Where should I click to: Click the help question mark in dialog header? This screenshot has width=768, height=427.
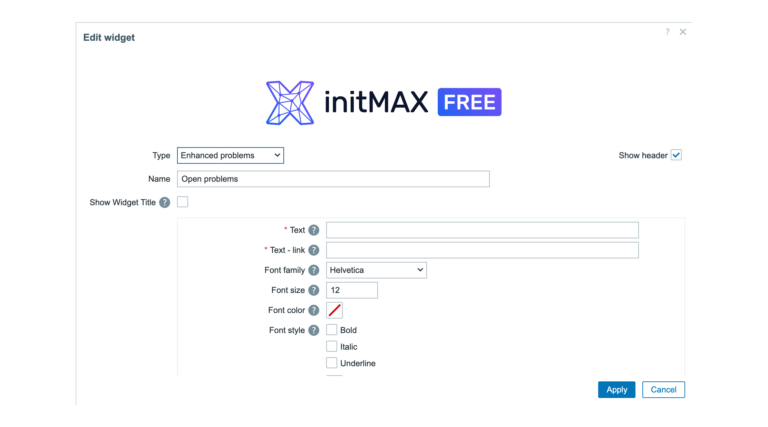[667, 32]
